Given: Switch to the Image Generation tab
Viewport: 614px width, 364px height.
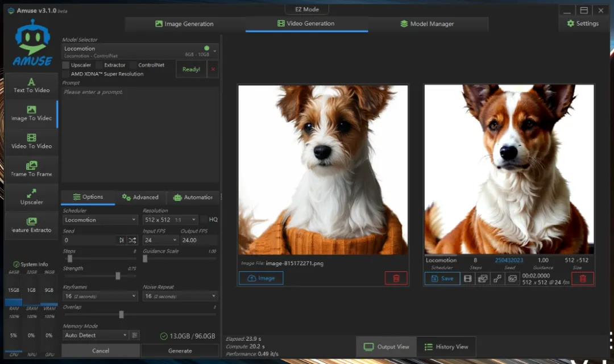Looking at the screenshot, I should click(184, 24).
